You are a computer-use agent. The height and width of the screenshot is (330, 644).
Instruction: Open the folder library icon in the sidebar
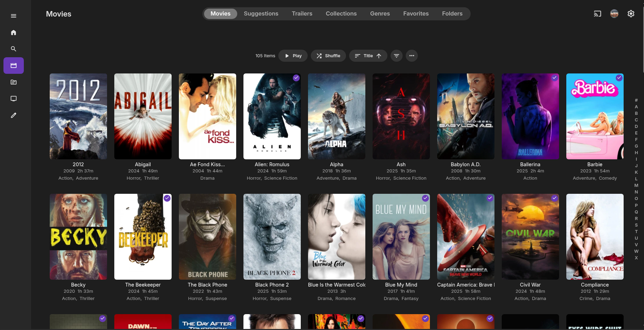(x=13, y=82)
